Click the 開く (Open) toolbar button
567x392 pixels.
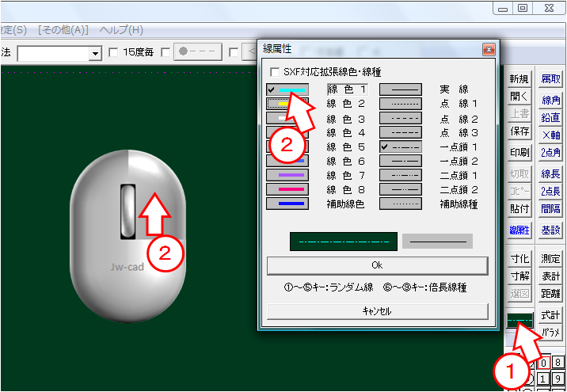519,96
